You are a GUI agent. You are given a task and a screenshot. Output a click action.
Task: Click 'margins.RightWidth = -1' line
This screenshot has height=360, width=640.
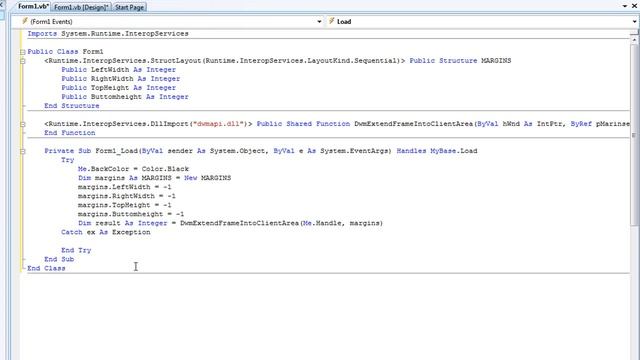127,196
